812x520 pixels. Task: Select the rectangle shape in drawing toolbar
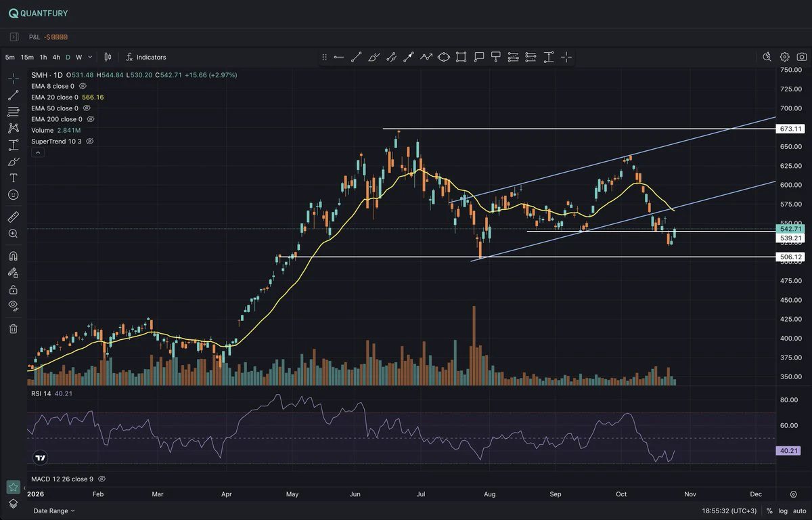(x=461, y=58)
